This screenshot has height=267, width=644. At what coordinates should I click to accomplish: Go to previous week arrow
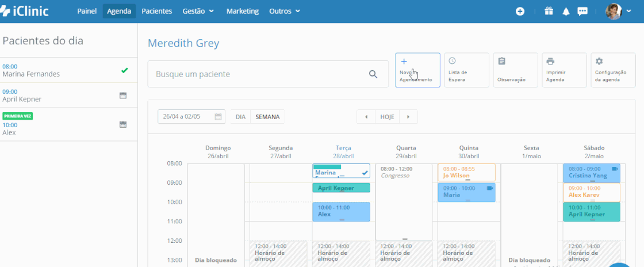(x=366, y=117)
